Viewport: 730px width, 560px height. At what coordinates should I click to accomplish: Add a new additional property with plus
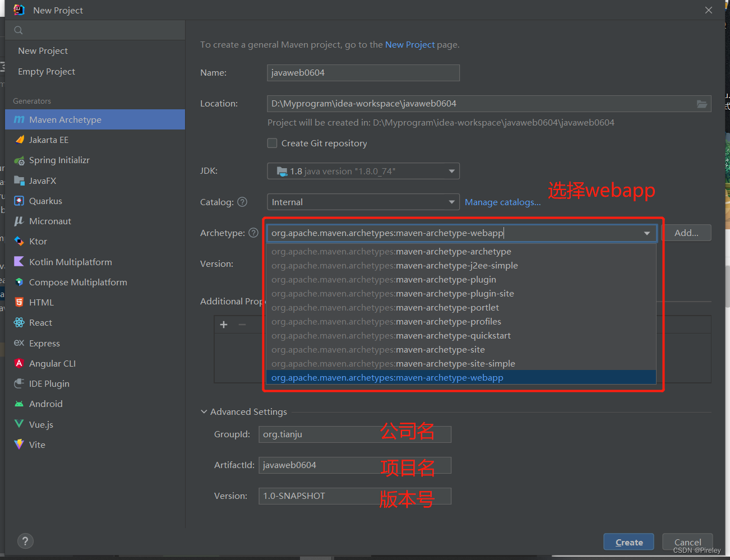pyautogui.click(x=224, y=325)
